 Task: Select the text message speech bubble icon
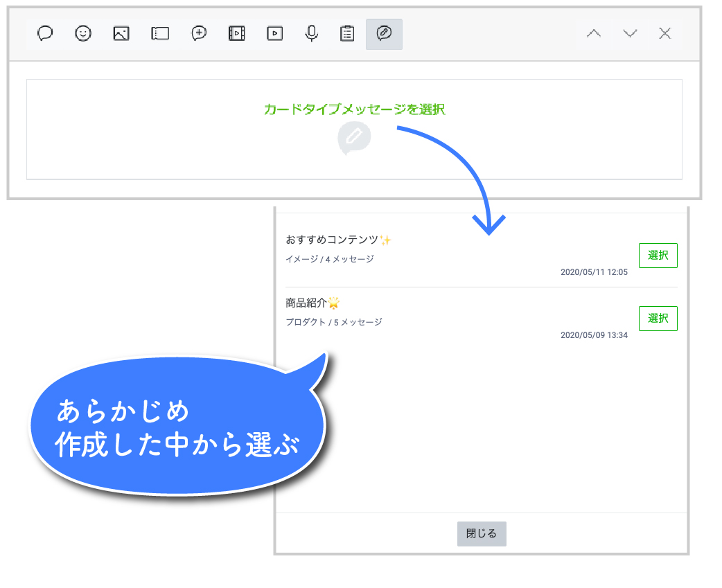[45, 33]
